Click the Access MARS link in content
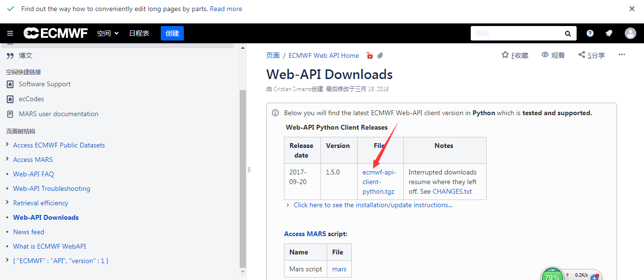The width and height of the screenshot is (644, 280). tap(305, 234)
